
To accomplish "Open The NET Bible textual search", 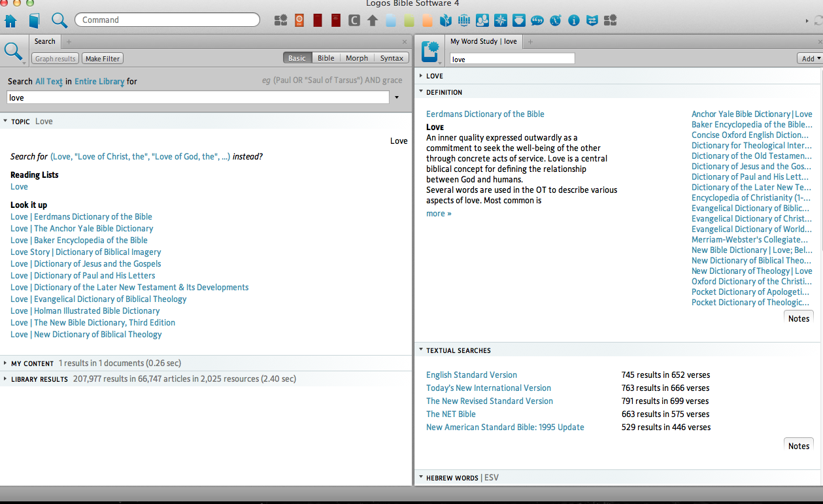I will [451, 414].
